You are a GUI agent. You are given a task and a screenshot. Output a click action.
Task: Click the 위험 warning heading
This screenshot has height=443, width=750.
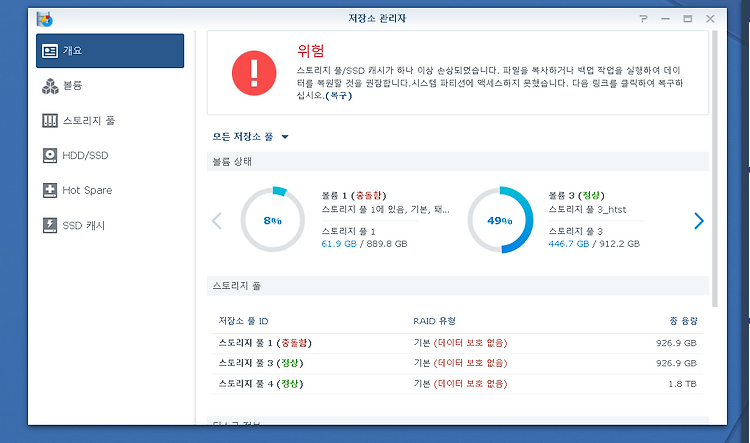(x=311, y=51)
